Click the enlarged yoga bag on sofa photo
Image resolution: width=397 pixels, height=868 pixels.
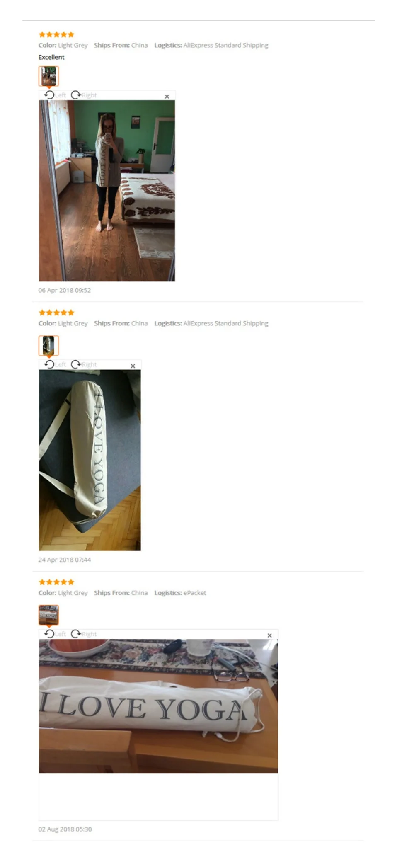coord(90,460)
